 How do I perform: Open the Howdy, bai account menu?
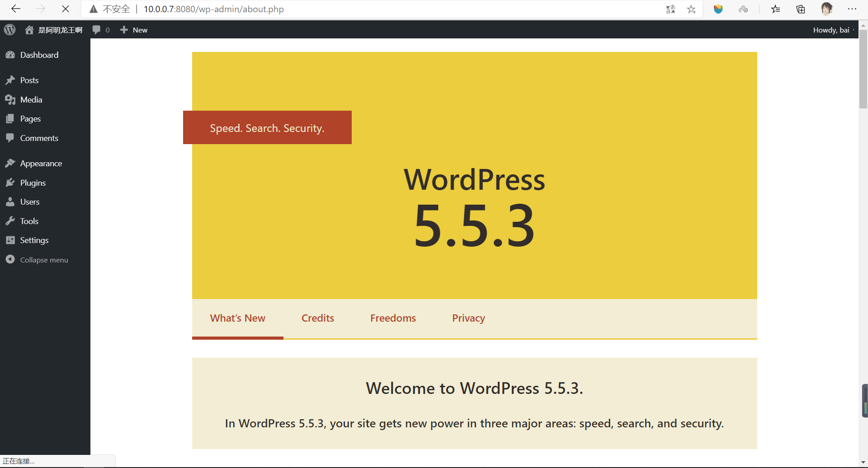point(831,30)
